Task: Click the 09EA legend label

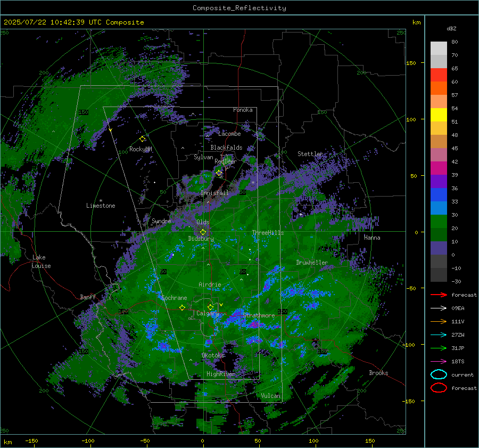Action: click(x=458, y=308)
